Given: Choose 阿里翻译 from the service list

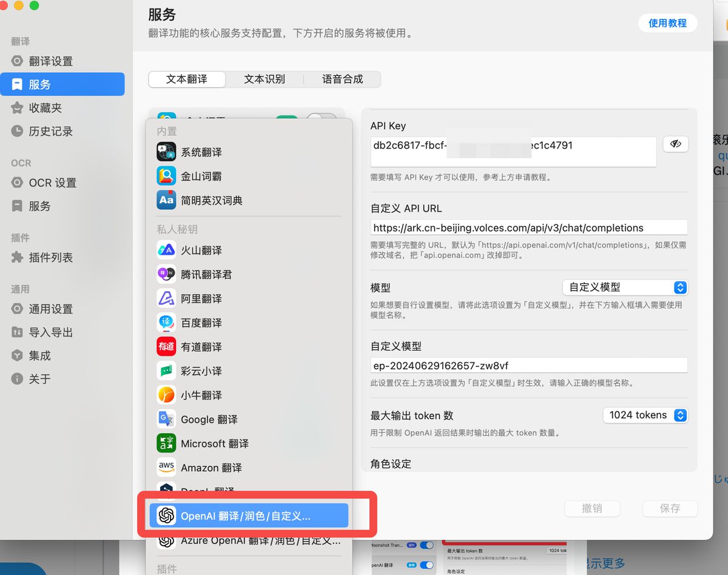Looking at the screenshot, I should (x=249, y=298).
